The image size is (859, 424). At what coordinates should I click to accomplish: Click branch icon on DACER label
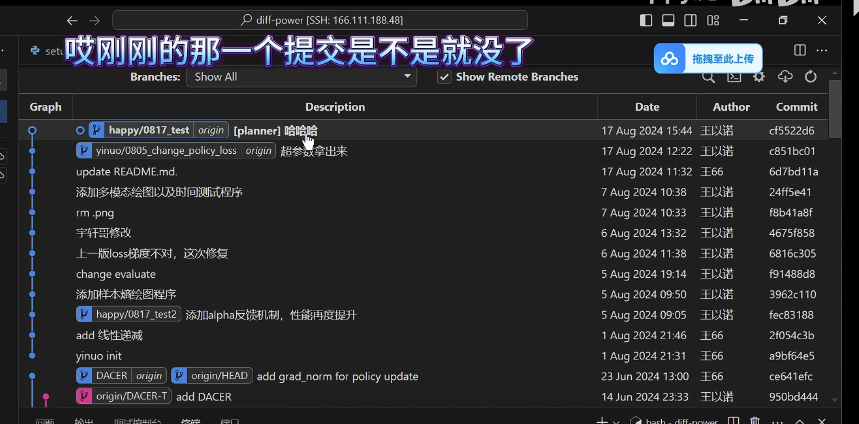pyautogui.click(x=84, y=376)
